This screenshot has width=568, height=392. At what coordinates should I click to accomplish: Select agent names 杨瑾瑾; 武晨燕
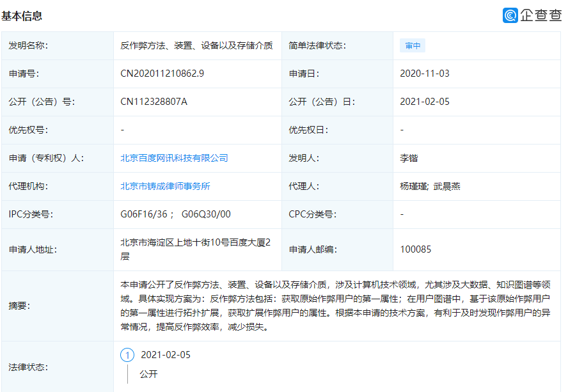click(x=430, y=187)
